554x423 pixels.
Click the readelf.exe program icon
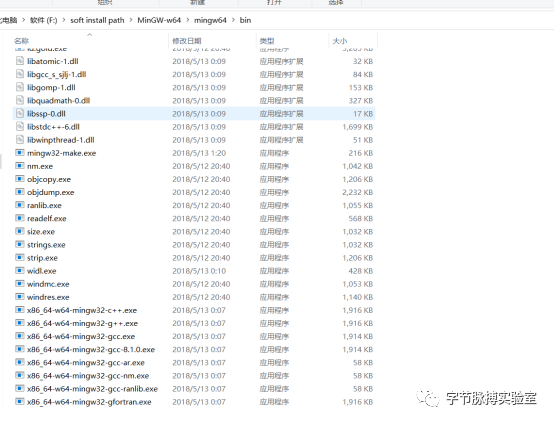coord(20,218)
